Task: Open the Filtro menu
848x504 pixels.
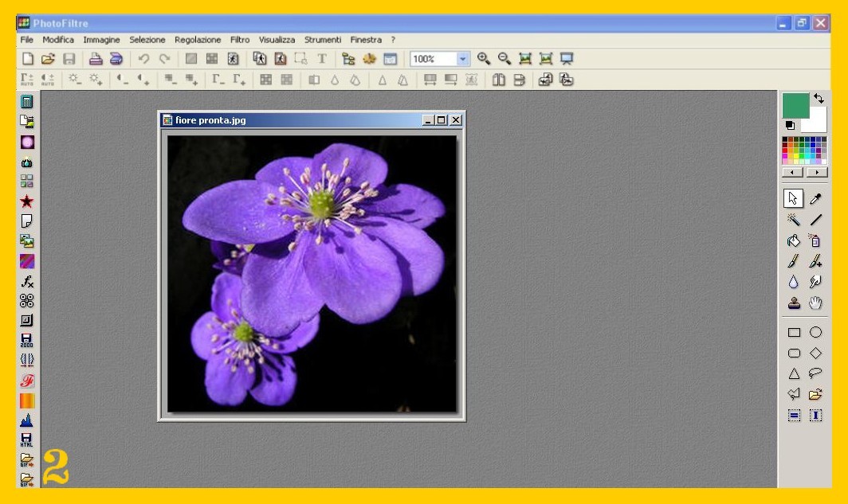Action: click(240, 40)
